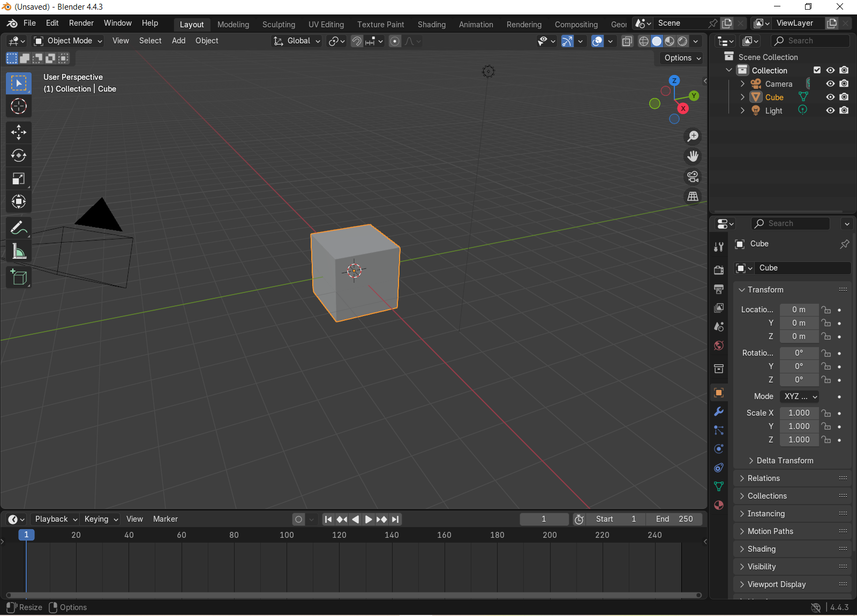Viewport: 857px width, 616px height.
Task: Uncheck the Collection exclude checkbox
Action: [x=817, y=70]
